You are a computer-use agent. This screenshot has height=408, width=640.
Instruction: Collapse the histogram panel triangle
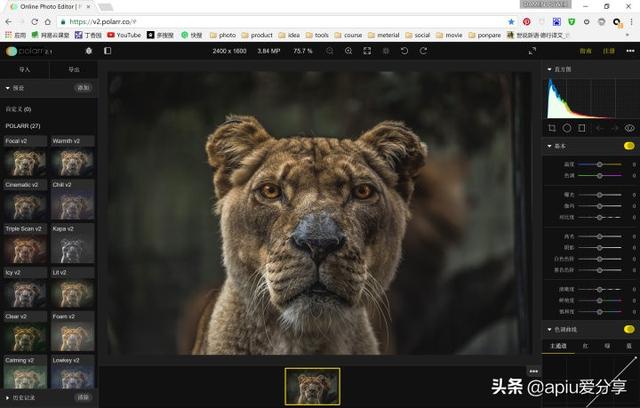[549, 69]
